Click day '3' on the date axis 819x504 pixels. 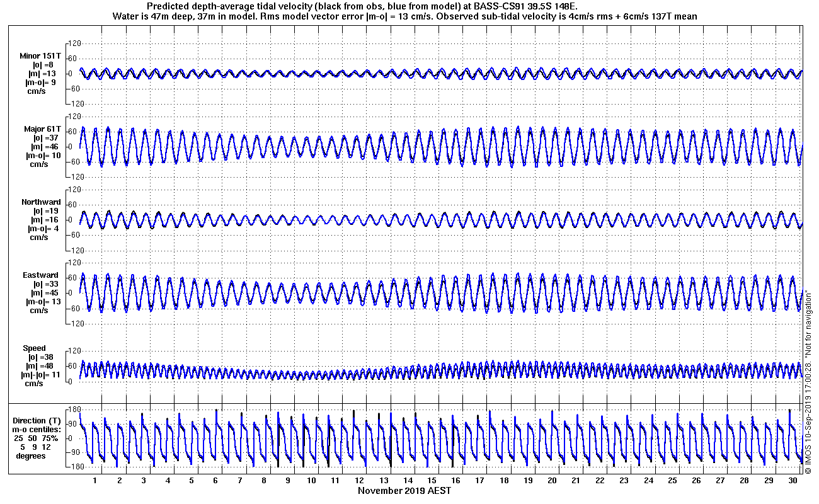pos(144,481)
